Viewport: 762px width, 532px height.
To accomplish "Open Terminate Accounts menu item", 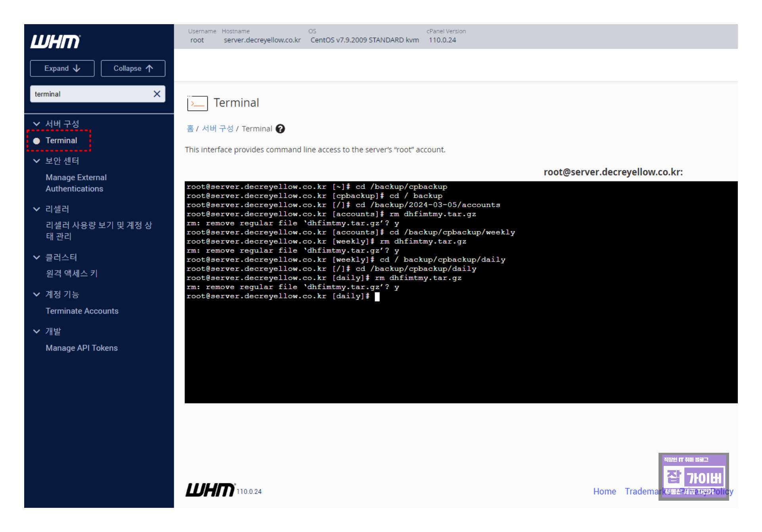I will [82, 311].
